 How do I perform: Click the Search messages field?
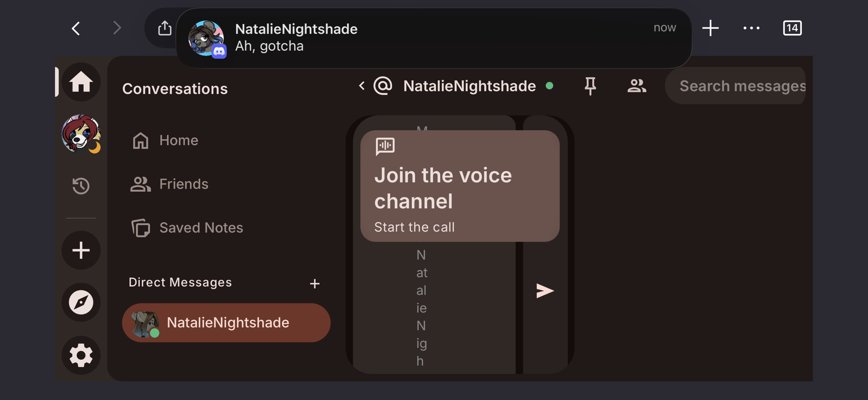[738, 86]
